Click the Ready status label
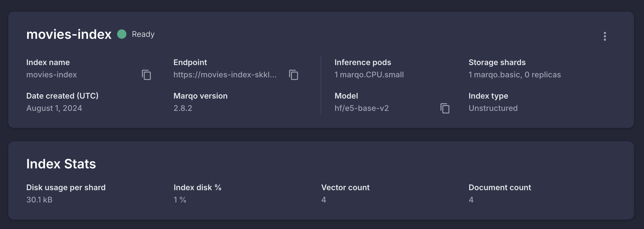The image size is (644, 229). (x=143, y=34)
